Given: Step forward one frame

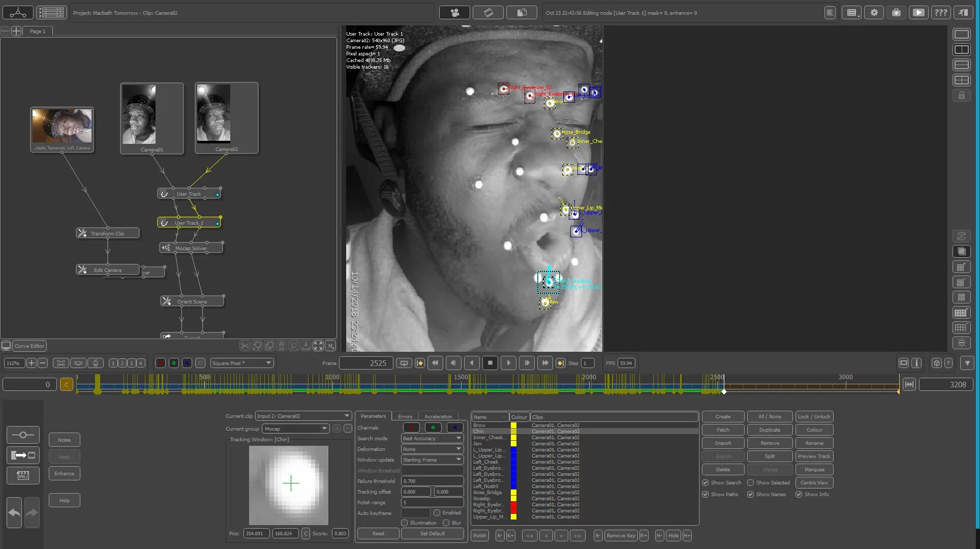Looking at the screenshot, I should click(x=527, y=363).
